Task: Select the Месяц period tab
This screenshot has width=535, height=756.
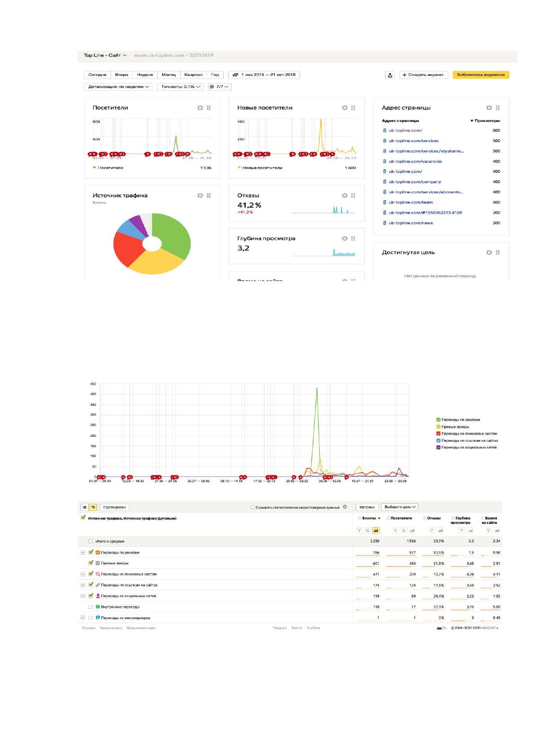Action: click(169, 75)
